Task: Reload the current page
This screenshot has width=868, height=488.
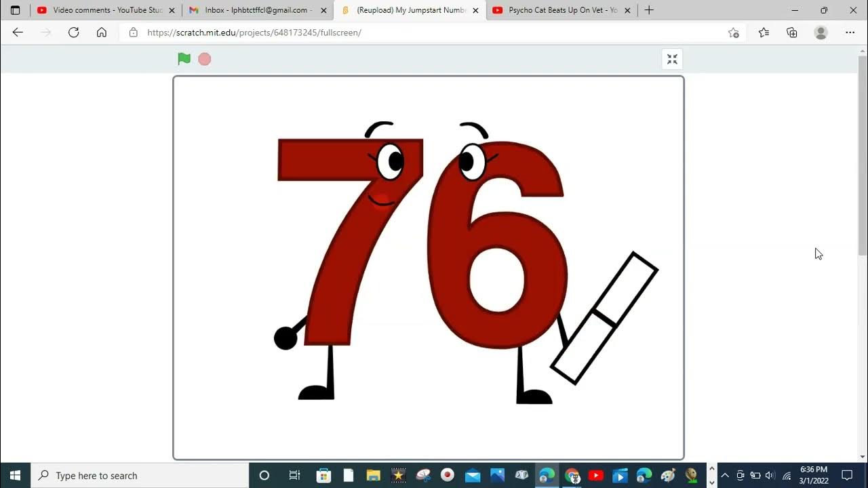Action: click(73, 32)
